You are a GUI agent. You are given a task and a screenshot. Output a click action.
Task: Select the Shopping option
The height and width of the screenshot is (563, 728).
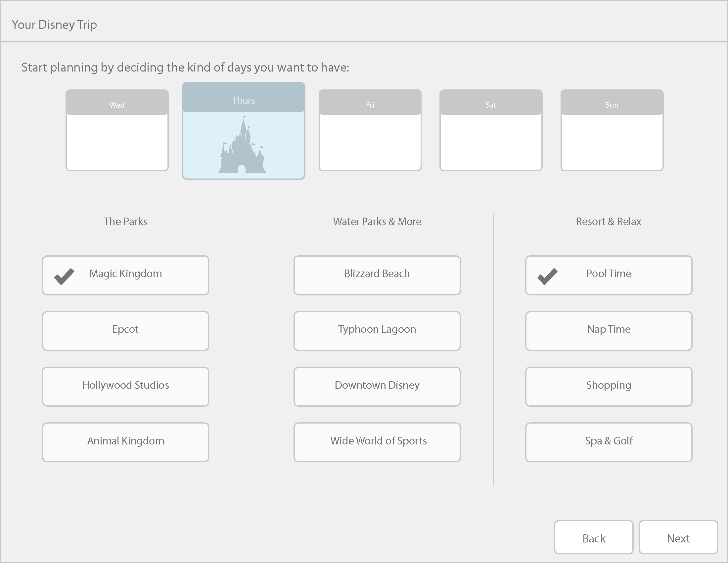(609, 386)
